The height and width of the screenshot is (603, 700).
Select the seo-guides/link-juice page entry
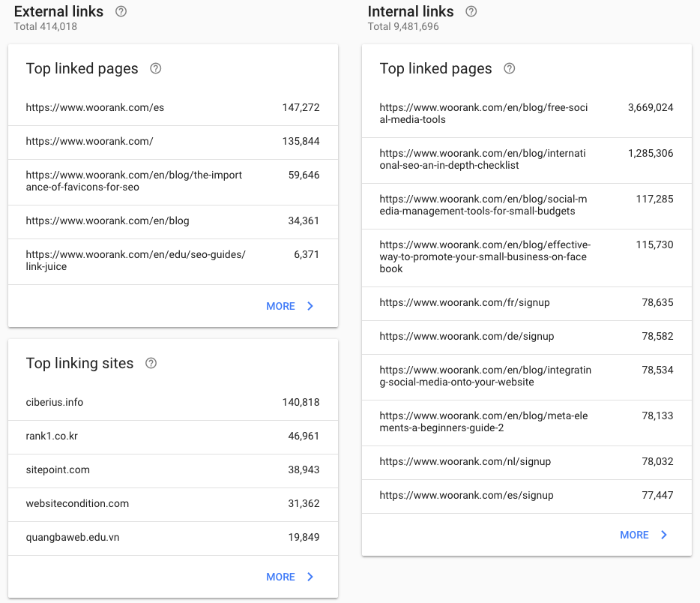[x=172, y=260]
